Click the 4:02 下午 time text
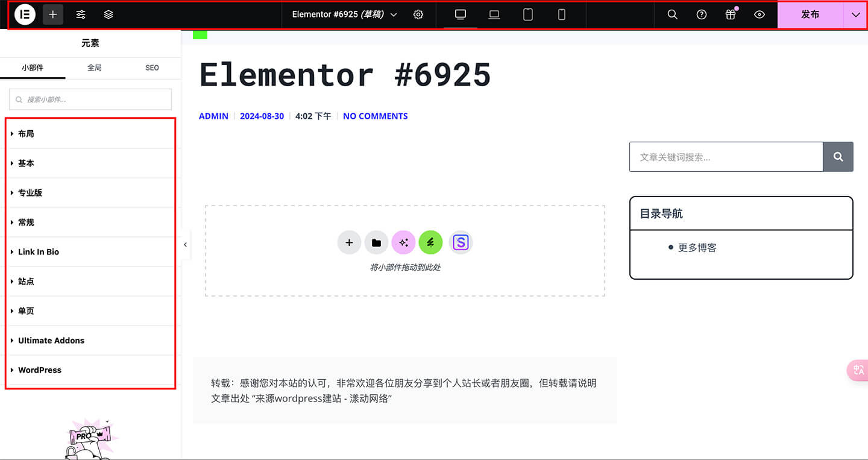 point(313,116)
